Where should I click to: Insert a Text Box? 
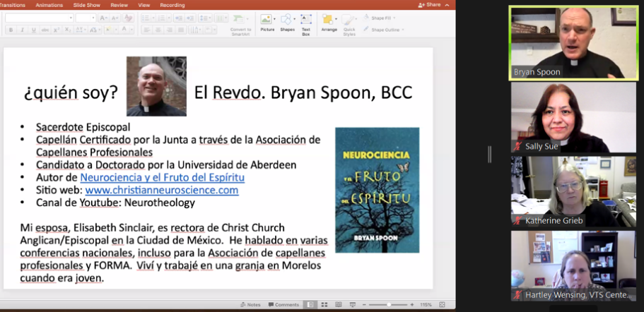(x=306, y=23)
